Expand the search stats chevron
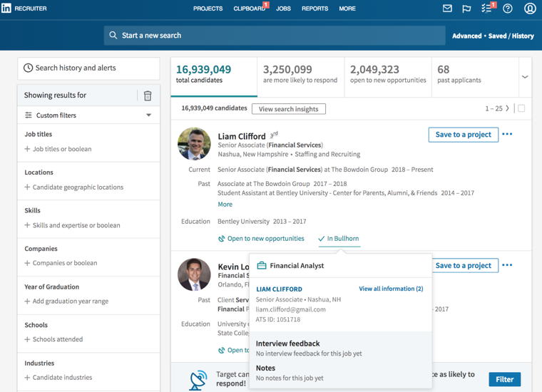Viewport: 542px width, 392px height. pos(525,77)
